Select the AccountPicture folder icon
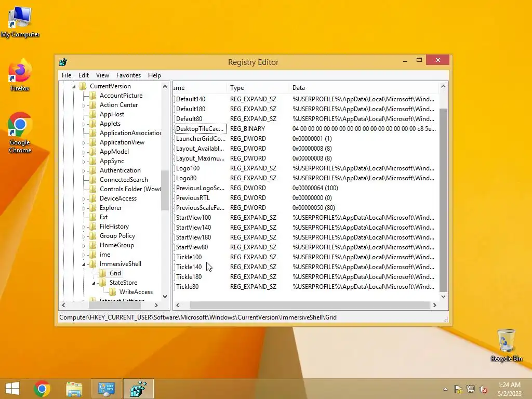The image size is (532, 399). (x=92, y=96)
